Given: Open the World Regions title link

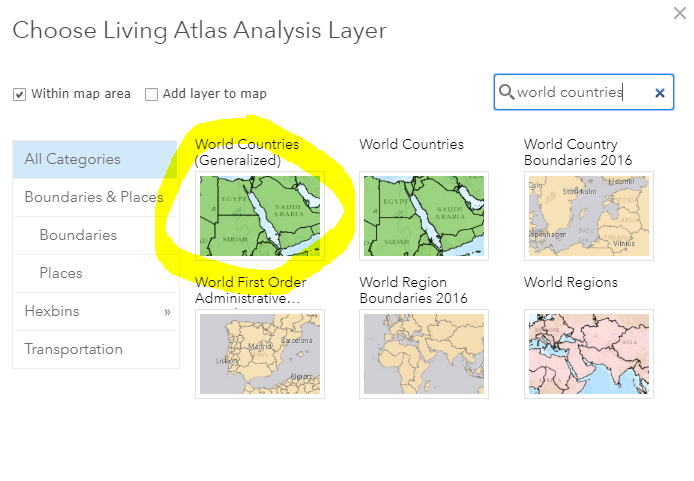Looking at the screenshot, I should 571,282.
